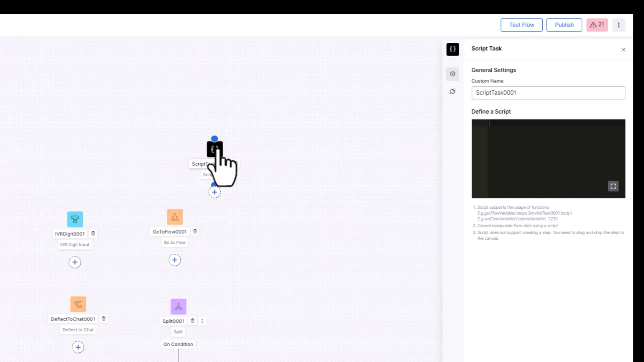Click trash icon beside Split0001

(x=192, y=321)
